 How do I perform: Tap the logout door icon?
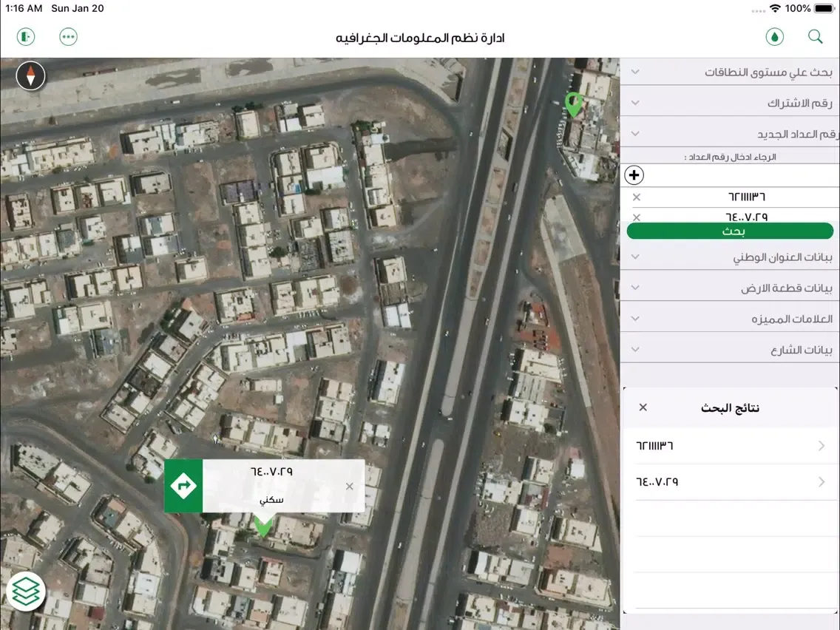point(26,37)
